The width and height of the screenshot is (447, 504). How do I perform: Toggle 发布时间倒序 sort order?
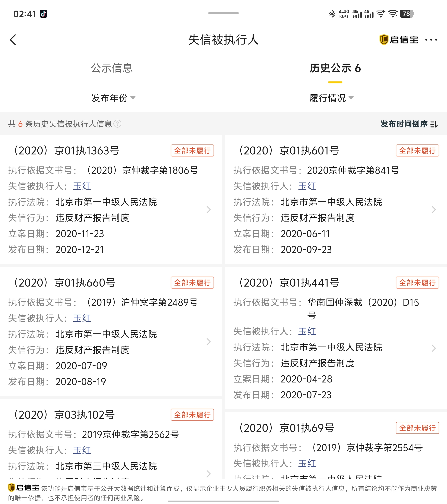pos(409,124)
